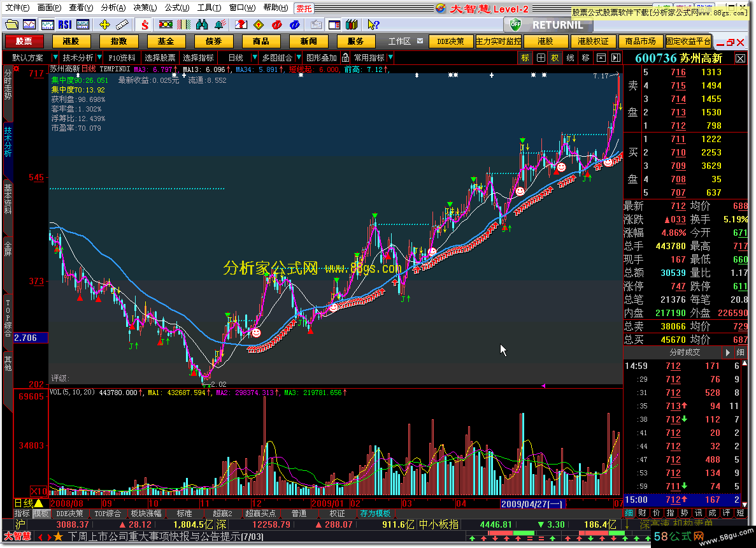
Task: Click the blue circular info icon
Action: 295,25
